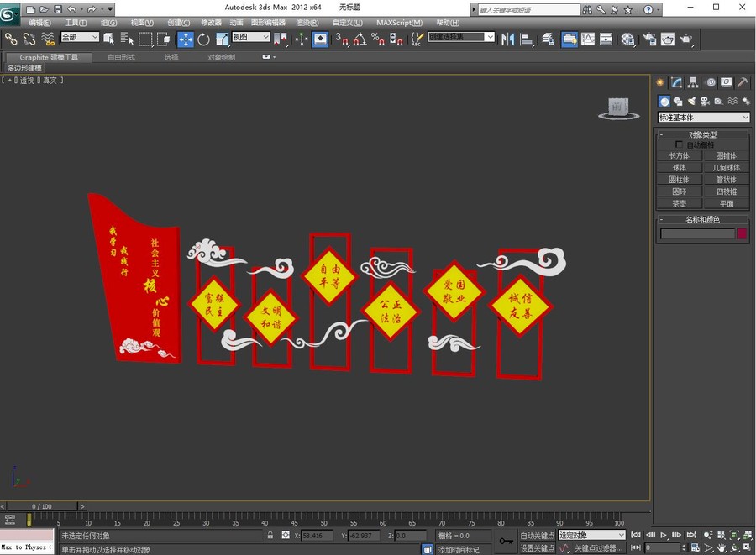
Task: Open the object color swatch
Action: pyautogui.click(x=742, y=233)
